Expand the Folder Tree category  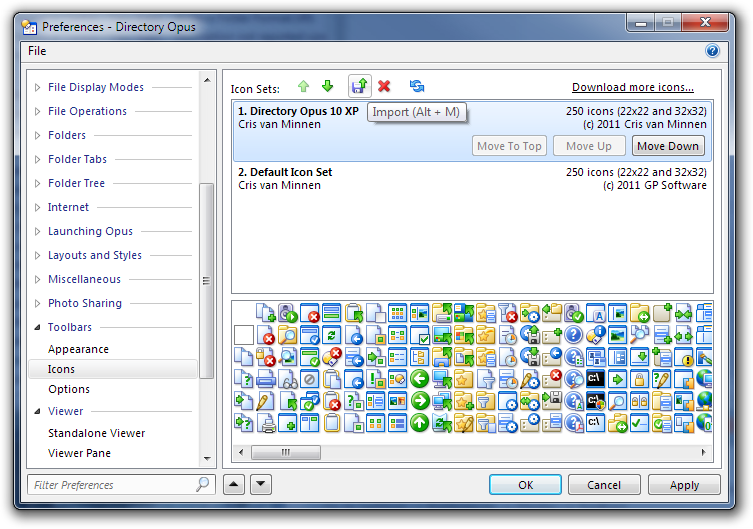[x=37, y=183]
